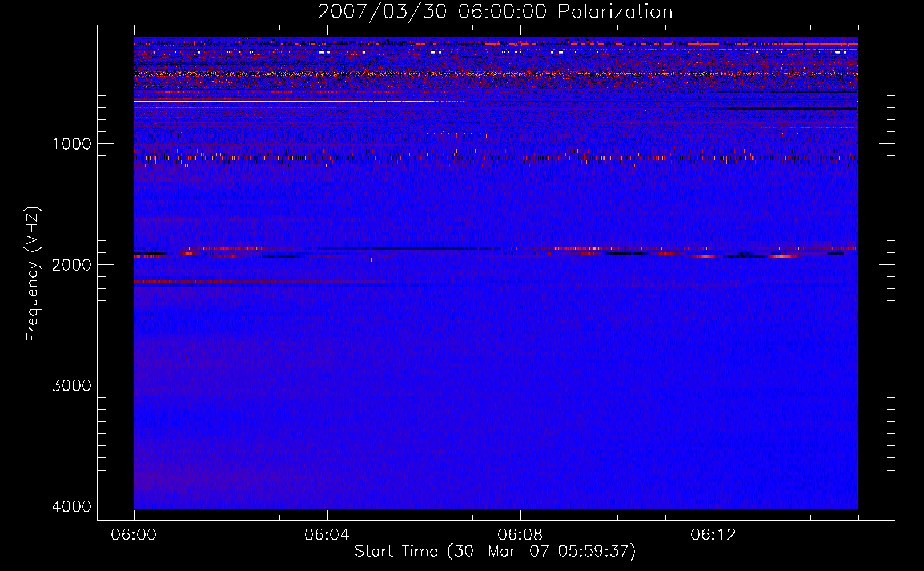This screenshot has height=571, width=924.
Task: Click the 06:08 time tick label
Action: (520, 535)
